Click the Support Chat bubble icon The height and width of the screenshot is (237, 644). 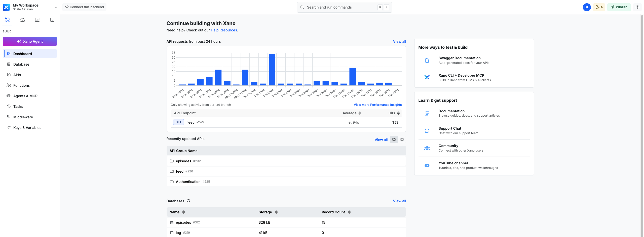point(427,131)
